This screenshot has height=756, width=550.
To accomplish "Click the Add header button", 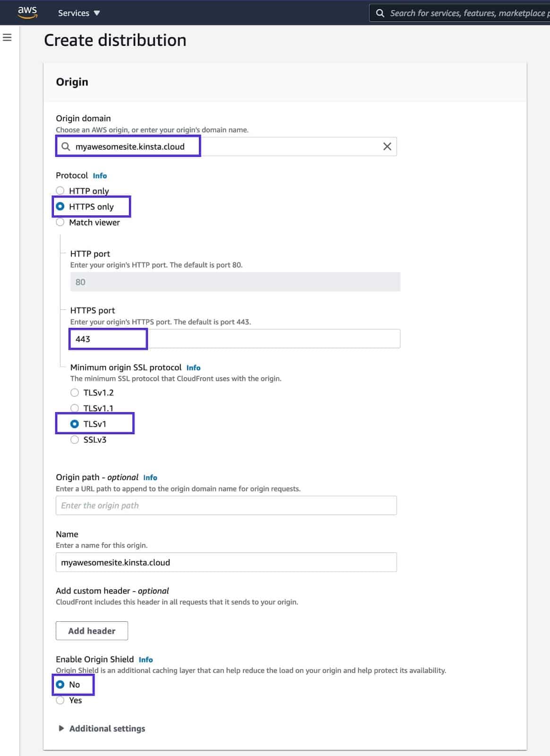I will point(92,630).
